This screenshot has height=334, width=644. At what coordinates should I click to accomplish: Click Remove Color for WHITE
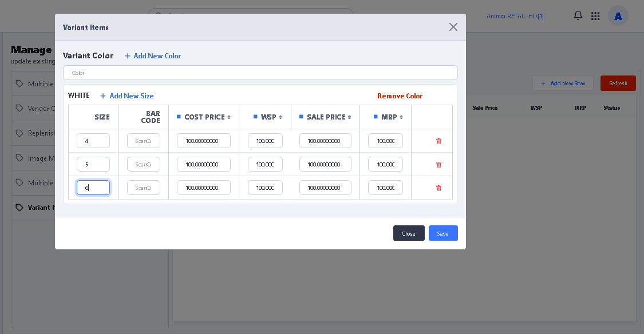click(x=400, y=96)
